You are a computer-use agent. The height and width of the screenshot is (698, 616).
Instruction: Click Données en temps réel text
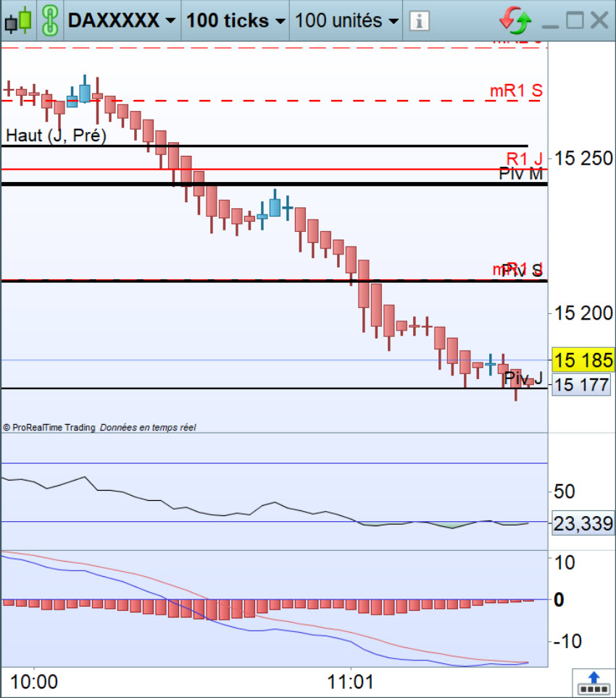[148, 428]
